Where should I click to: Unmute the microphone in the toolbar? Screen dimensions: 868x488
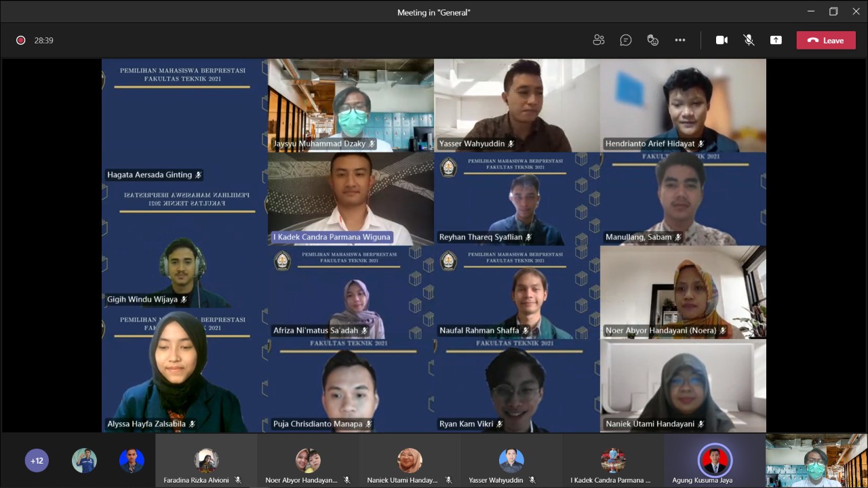749,40
